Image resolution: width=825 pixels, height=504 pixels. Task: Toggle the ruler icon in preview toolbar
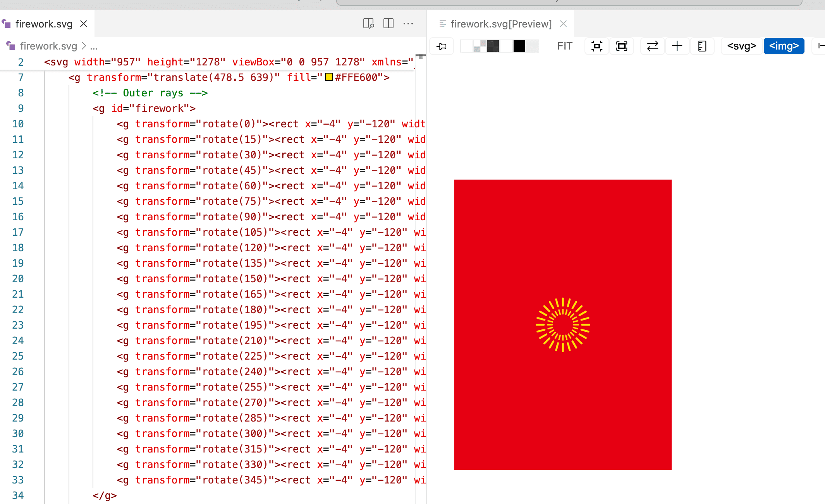tap(702, 46)
